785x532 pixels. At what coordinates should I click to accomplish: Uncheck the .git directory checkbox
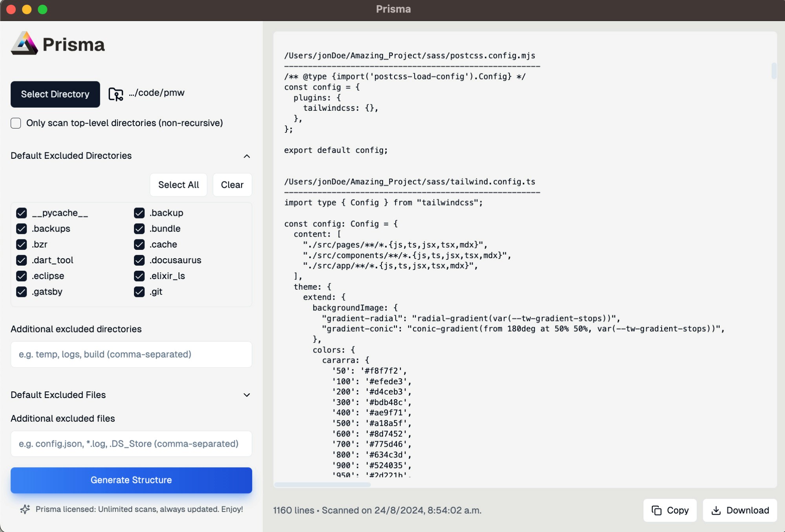139,292
